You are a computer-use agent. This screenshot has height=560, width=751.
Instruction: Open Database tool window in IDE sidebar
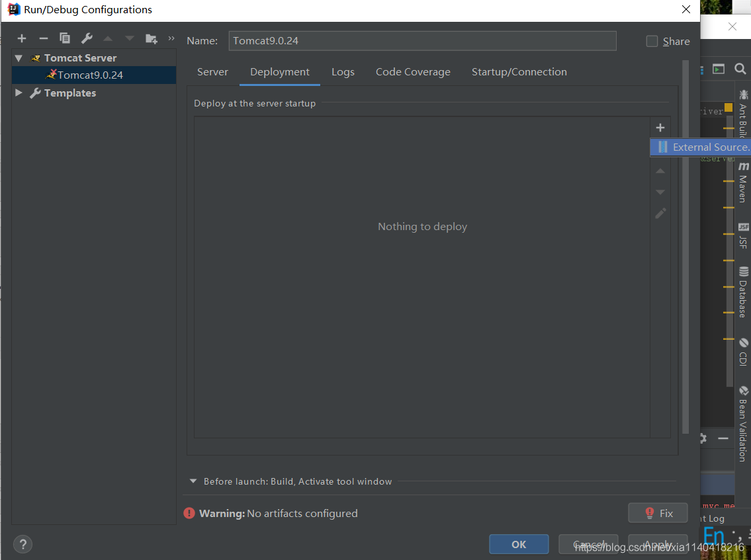[x=743, y=292]
